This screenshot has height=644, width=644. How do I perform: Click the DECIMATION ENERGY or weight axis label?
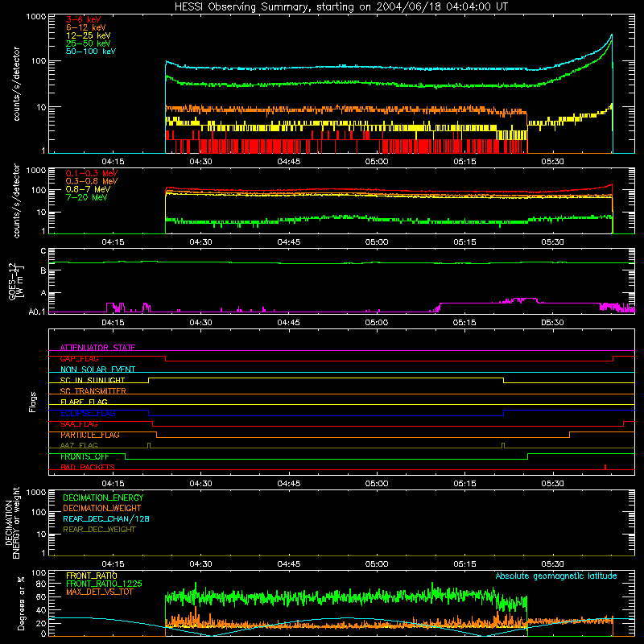(x=12, y=522)
